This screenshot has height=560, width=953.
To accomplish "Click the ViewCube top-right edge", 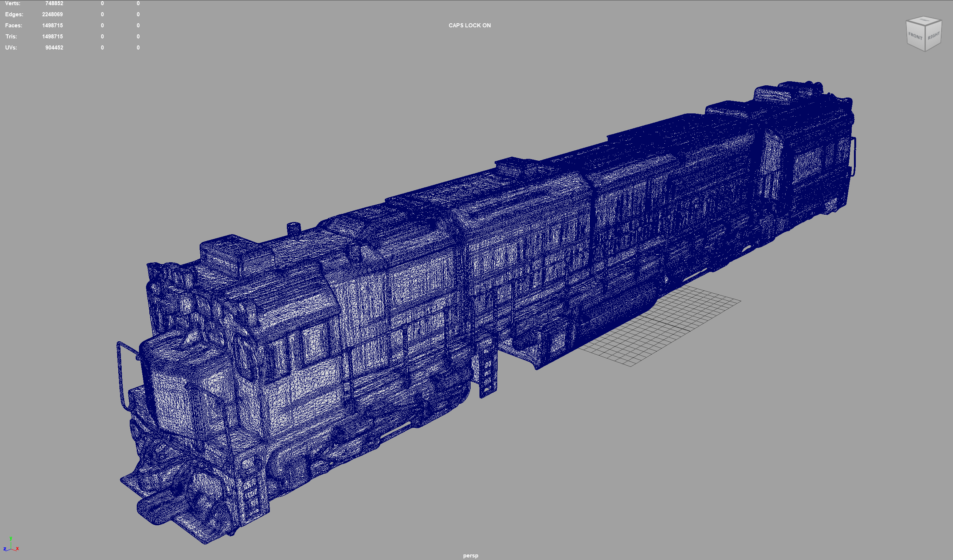I will [933, 23].
